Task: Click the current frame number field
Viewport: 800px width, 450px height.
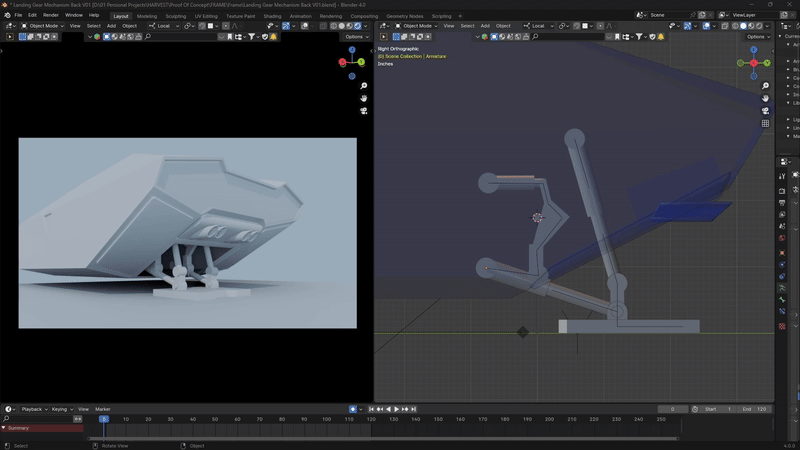Action: [672, 409]
